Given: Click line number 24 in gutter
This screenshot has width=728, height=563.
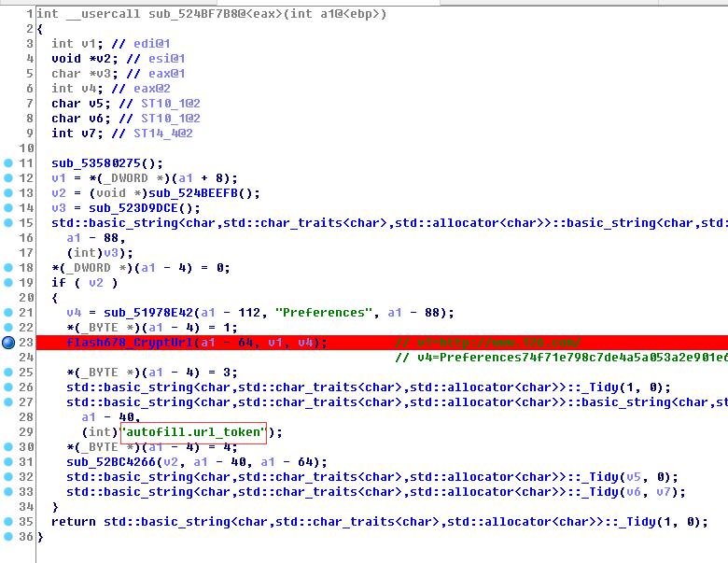Looking at the screenshot, I should pyautogui.click(x=26, y=358).
